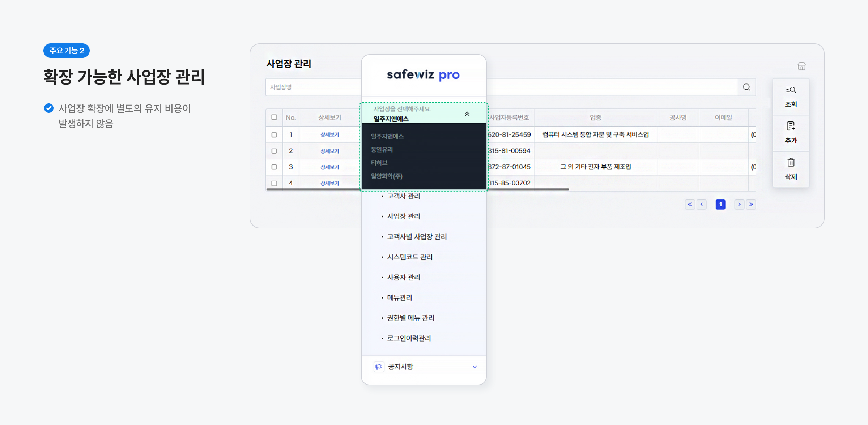
Task: Click 상세보기 link in row 2
Action: click(x=329, y=151)
